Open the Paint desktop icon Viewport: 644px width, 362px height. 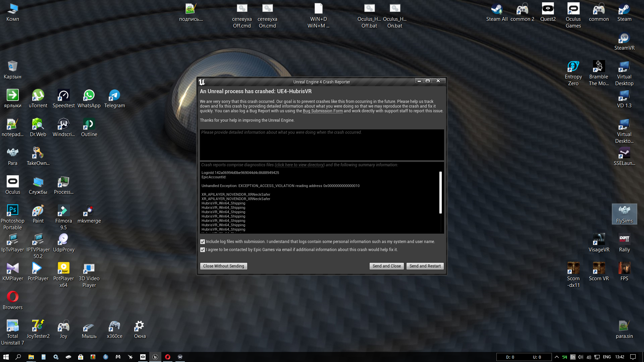pos(38,214)
